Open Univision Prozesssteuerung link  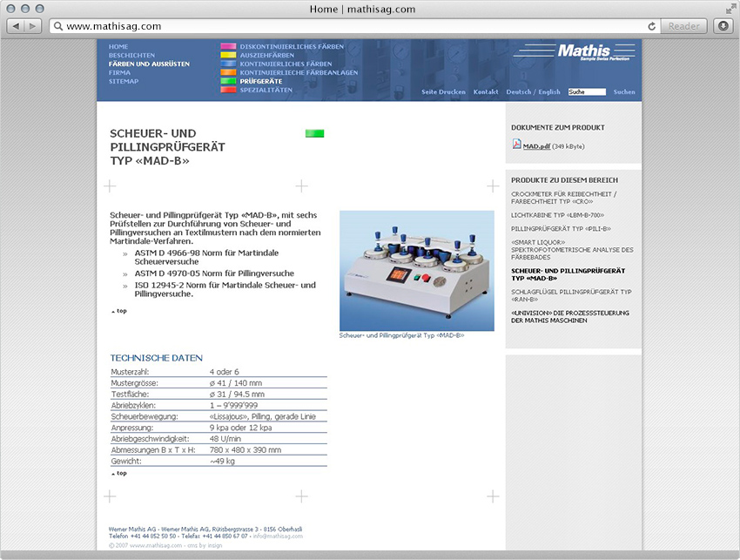[x=570, y=317]
